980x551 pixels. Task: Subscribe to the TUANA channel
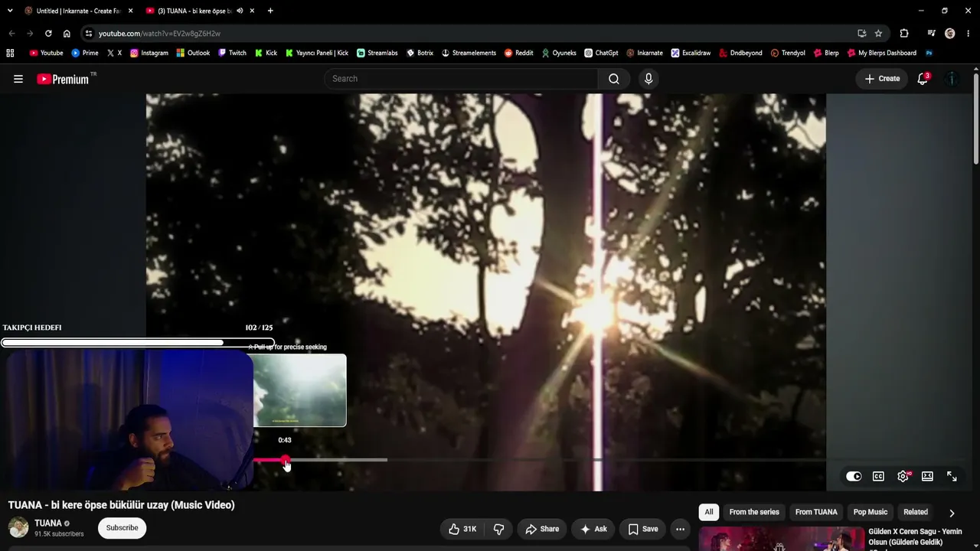pos(122,528)
